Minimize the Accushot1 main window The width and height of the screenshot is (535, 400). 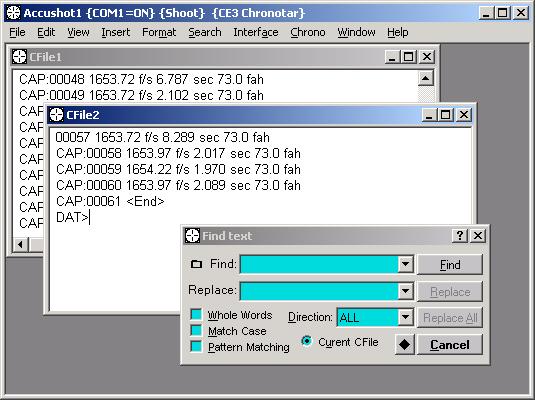point(486,13)
